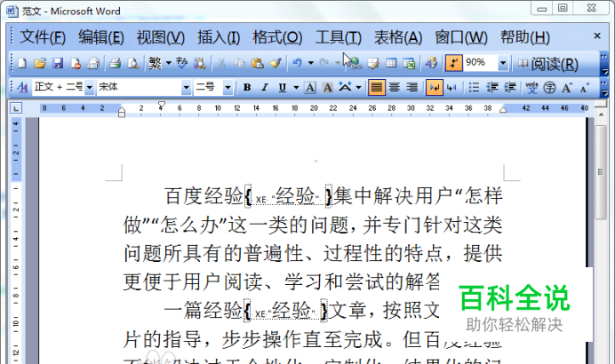This screenshot has height=364, width=615.
Task: Click the Open folder icon
Action: 40,63
